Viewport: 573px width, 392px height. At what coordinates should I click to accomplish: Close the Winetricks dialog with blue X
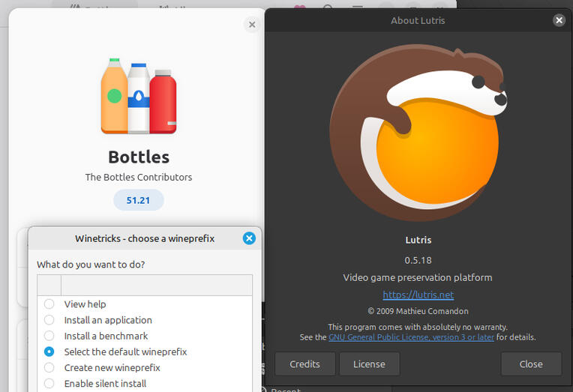(249, 238)
